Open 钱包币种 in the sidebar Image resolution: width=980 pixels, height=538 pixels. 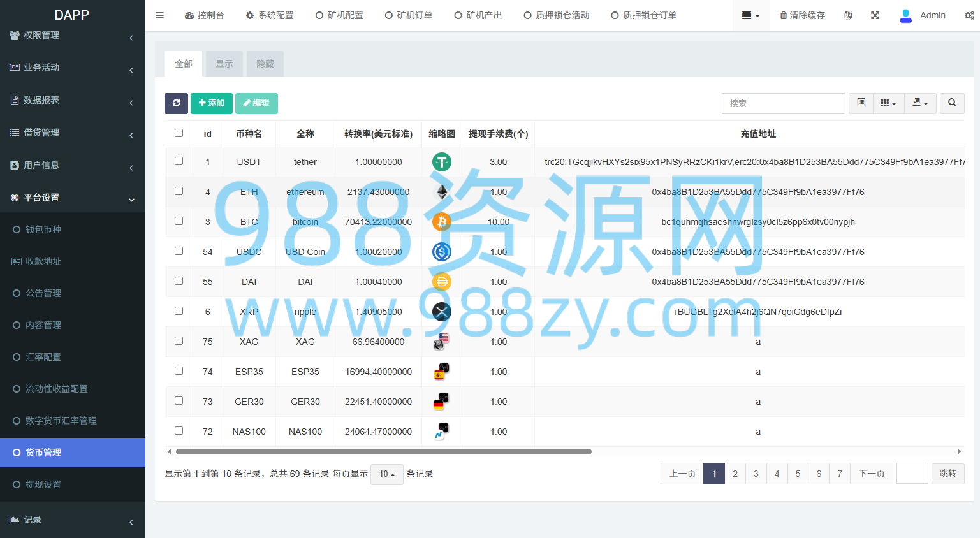73,229
